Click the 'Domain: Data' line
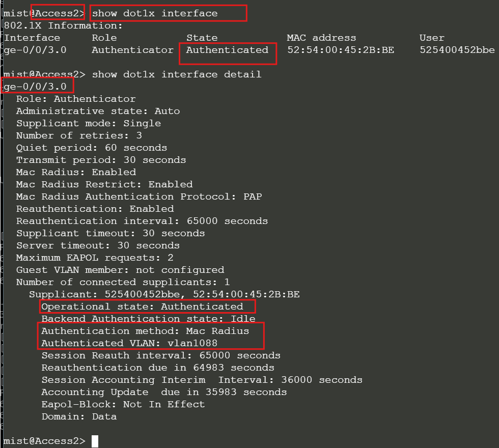Viewport: 499px width, 448px height. (x=79, y=416)
